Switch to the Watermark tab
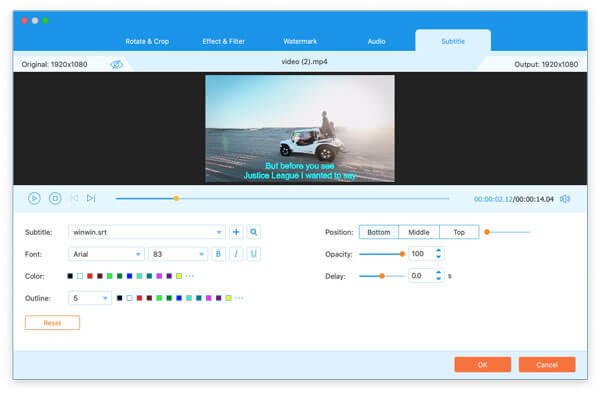Screen dimensions: 600x394 300,41
